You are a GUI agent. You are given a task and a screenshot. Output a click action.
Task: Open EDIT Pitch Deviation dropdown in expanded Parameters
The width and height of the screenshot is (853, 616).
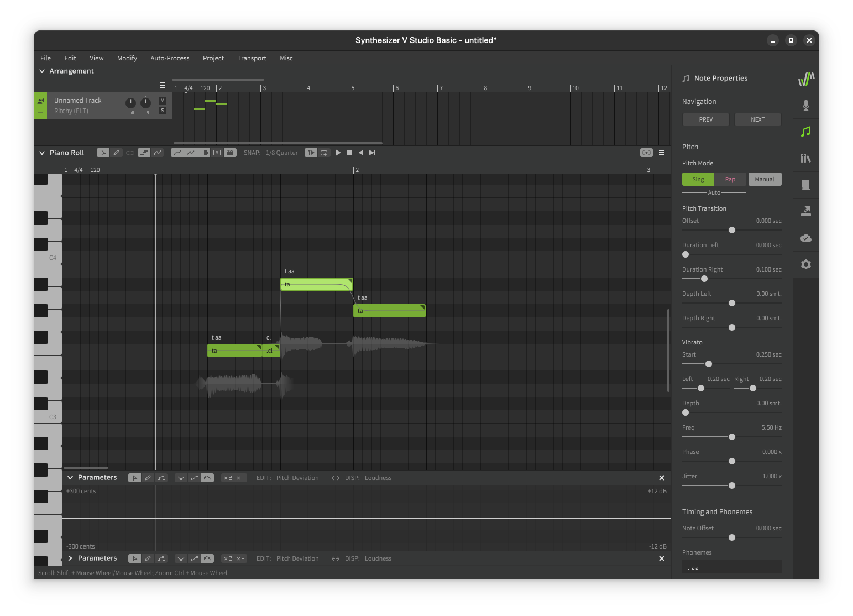tap(297, 478)
